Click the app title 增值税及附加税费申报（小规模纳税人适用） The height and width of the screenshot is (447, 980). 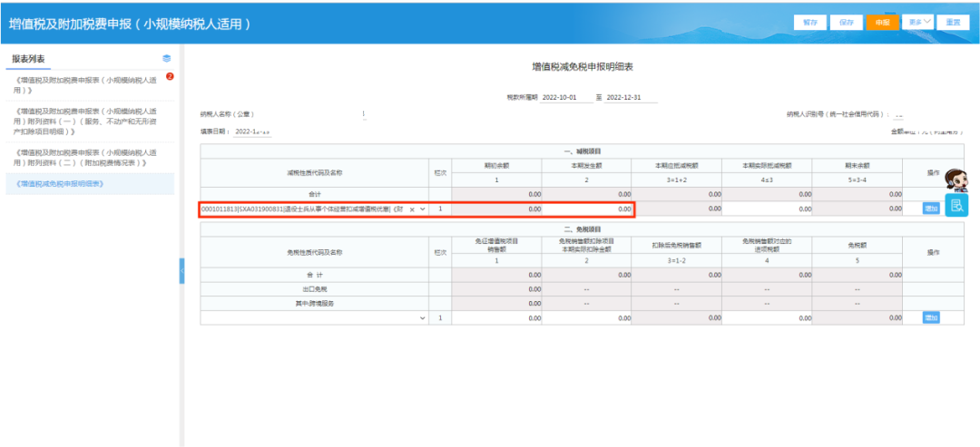tap(130, 24)
